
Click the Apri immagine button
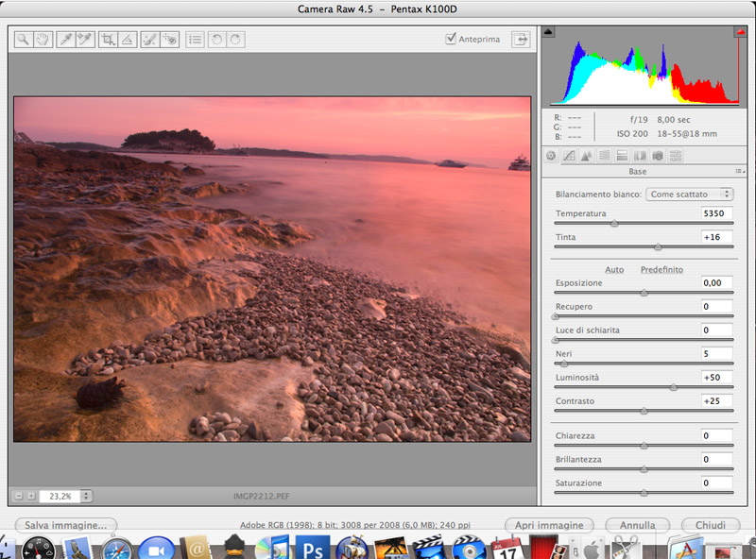549,524
